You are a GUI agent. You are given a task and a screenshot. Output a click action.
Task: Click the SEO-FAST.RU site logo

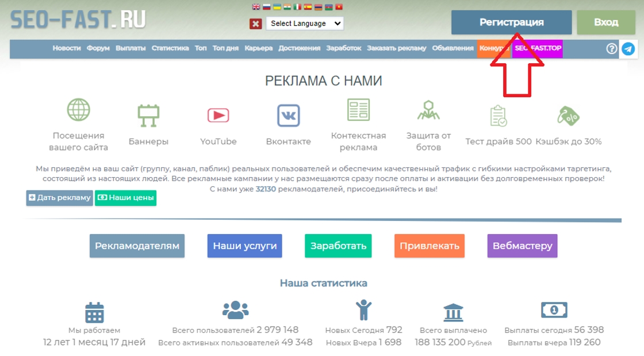(x=78, y=20)
